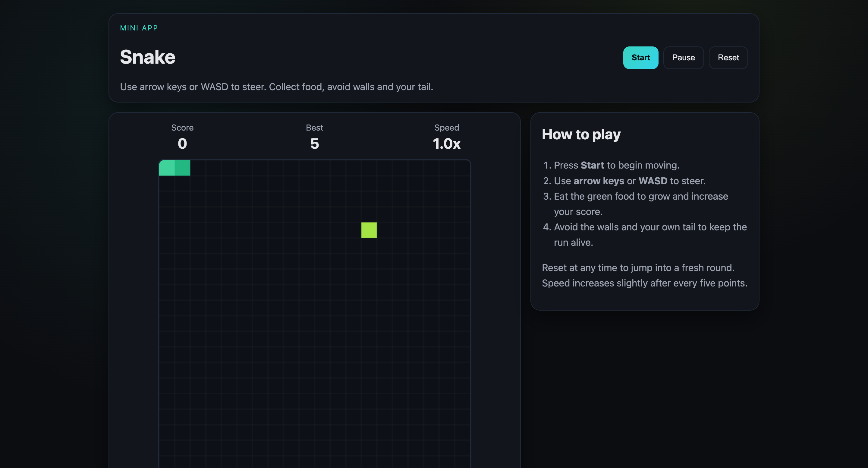
Task: Click the lime green food square
Action: pos(369,230)
